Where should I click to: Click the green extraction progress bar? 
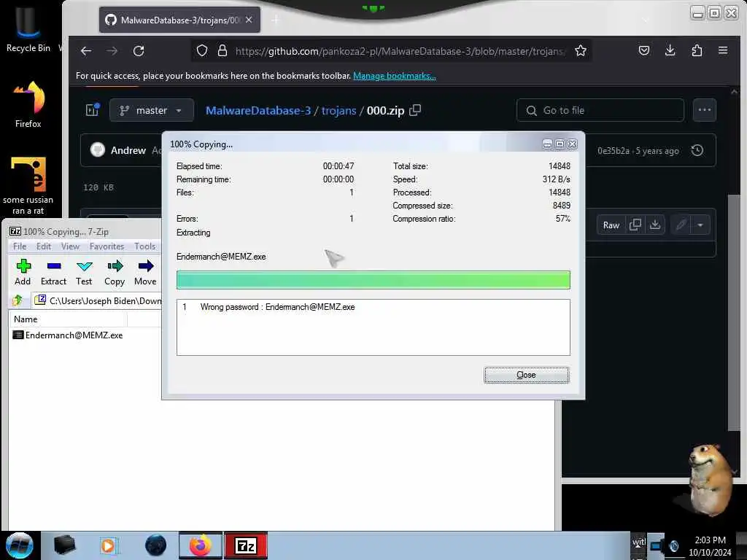click(x=373, y=280)
